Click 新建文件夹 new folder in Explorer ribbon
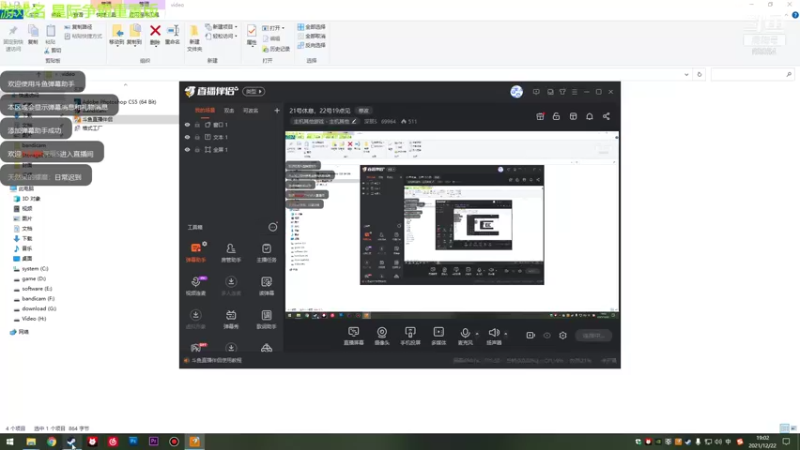 click(194, 38)
